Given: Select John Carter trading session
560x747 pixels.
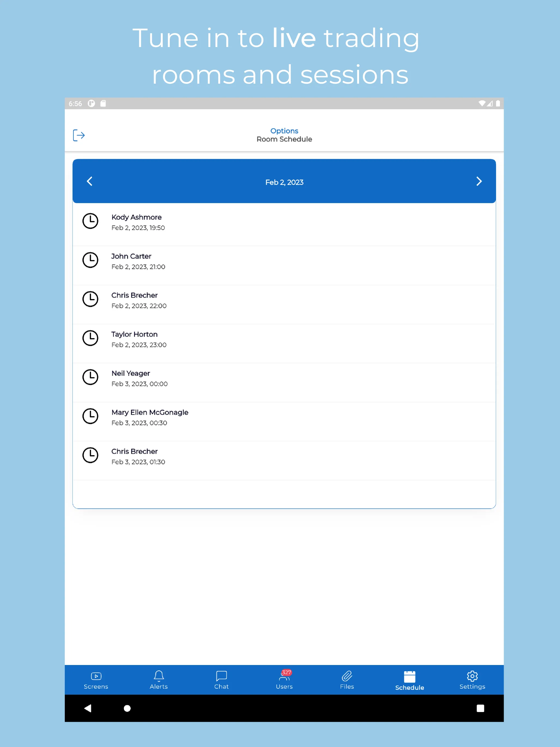Looking at the screenshot, I should coord(284,261).
